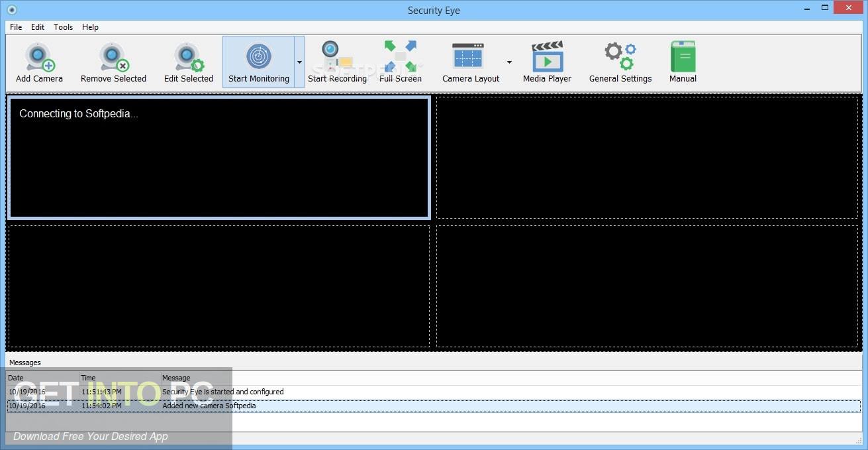Open the Camera Layout dropdown arrow

click(508, 61)
